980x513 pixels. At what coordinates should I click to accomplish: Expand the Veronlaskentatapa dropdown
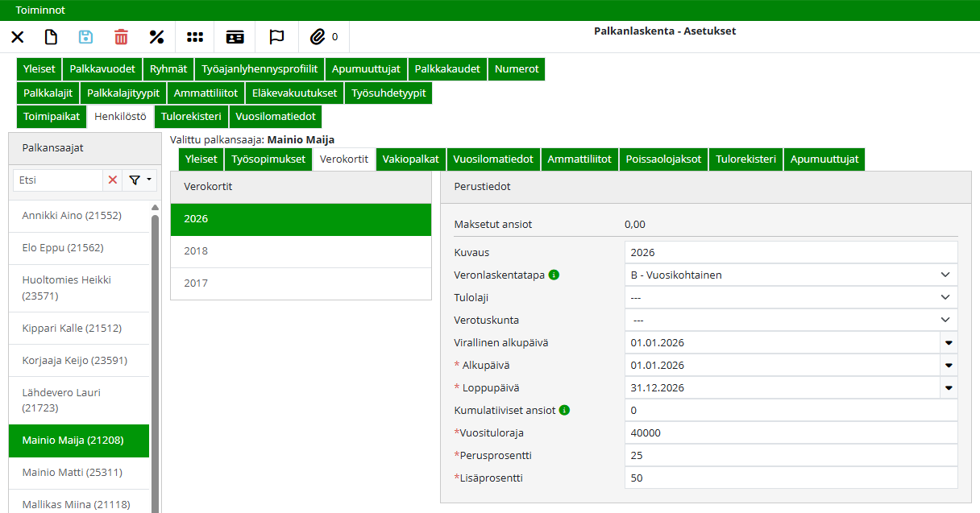pos(945,275)
